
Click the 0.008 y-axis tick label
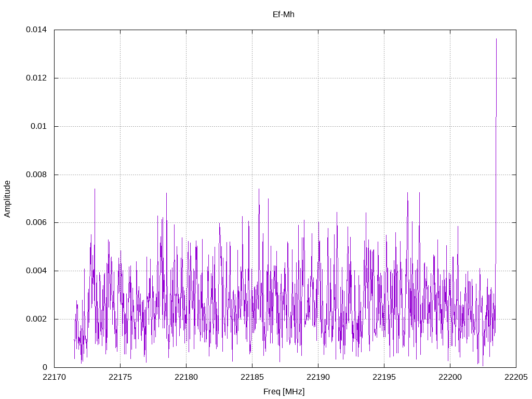tap(36, 175)
